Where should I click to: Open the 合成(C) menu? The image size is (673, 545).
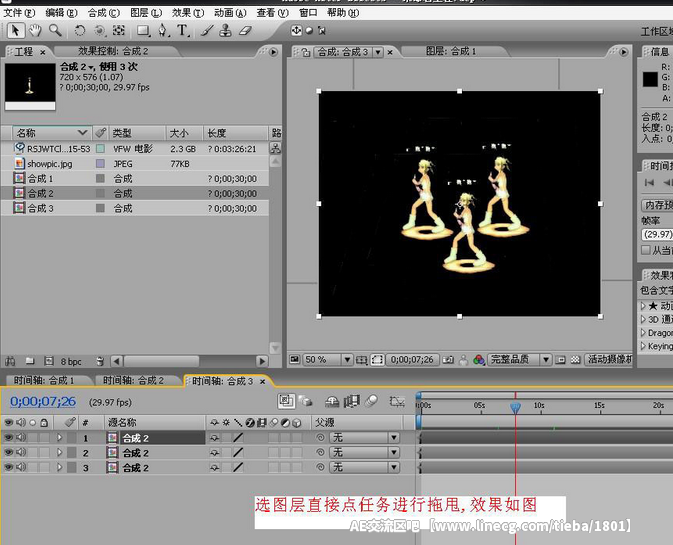tap(104, 13)
